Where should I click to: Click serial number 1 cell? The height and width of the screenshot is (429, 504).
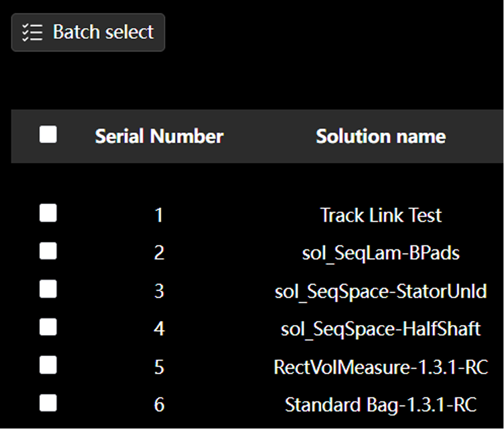(159, 216)
